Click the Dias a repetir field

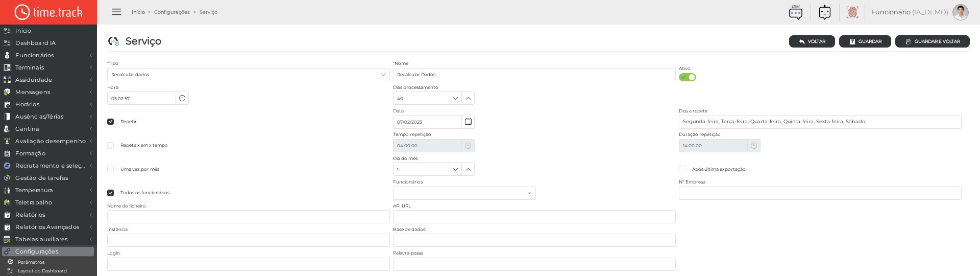tap(820, 122)
